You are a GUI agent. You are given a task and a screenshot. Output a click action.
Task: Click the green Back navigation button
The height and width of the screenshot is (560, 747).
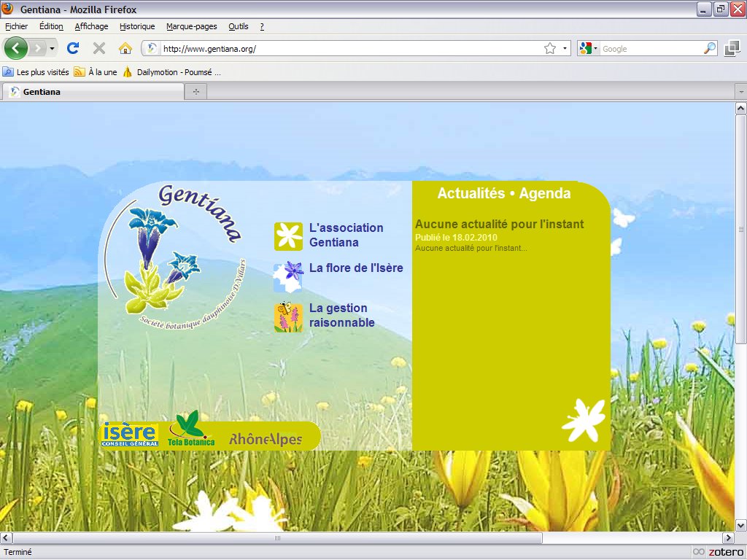(x=16, y=48)
